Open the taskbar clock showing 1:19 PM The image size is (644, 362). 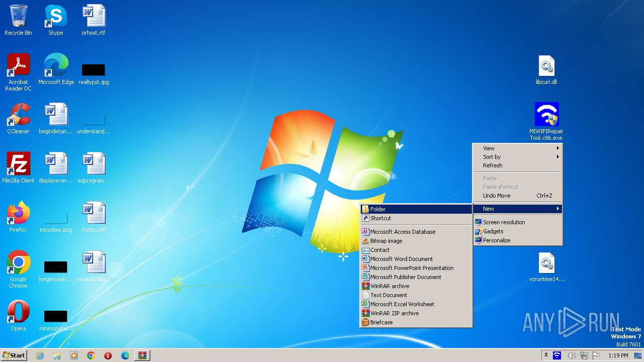(x=618, y=355)
